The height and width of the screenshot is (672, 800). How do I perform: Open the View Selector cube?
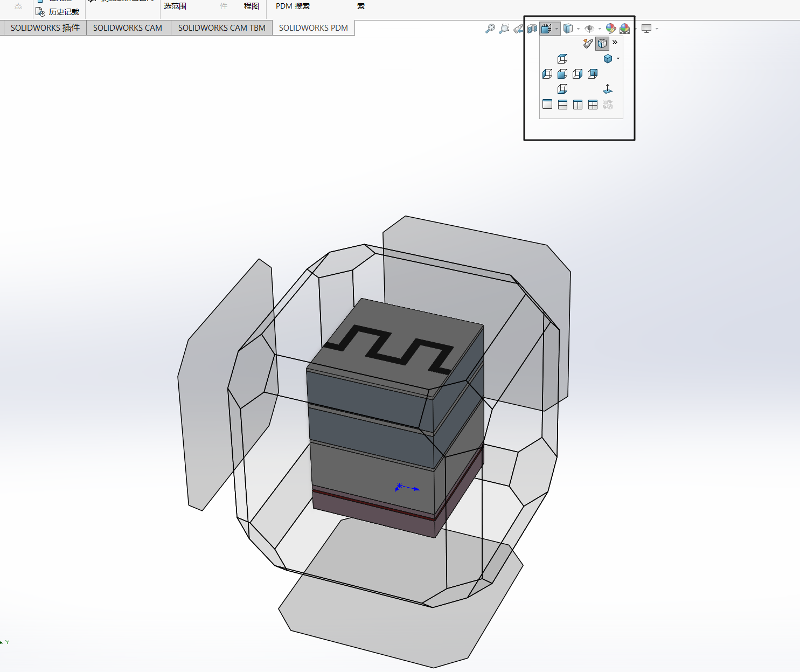602,44
